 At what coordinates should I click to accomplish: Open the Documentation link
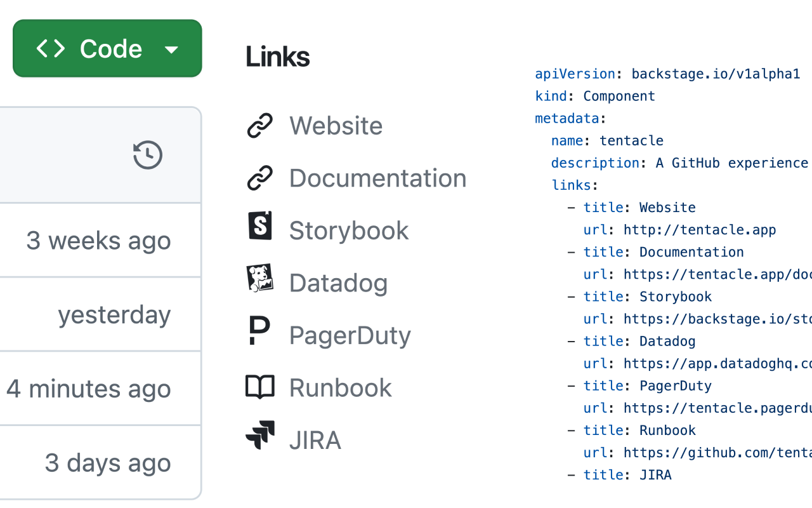(x=377, y=178)
